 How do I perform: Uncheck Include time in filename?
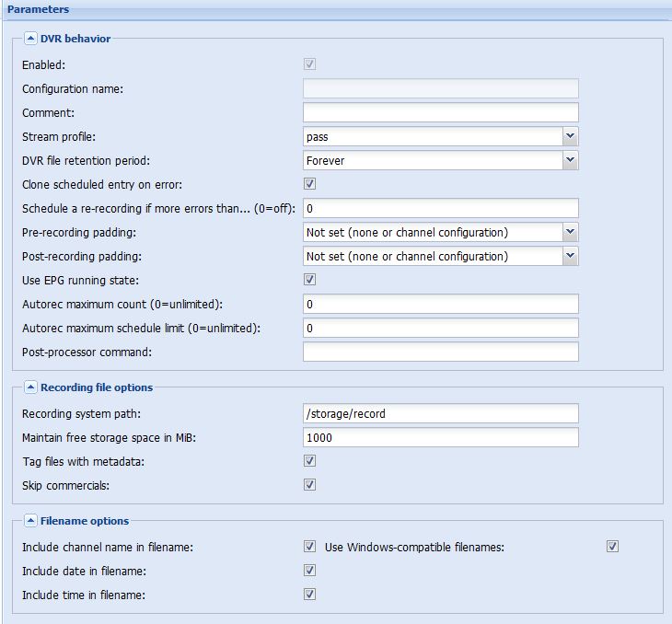click(x=310, y=595)
